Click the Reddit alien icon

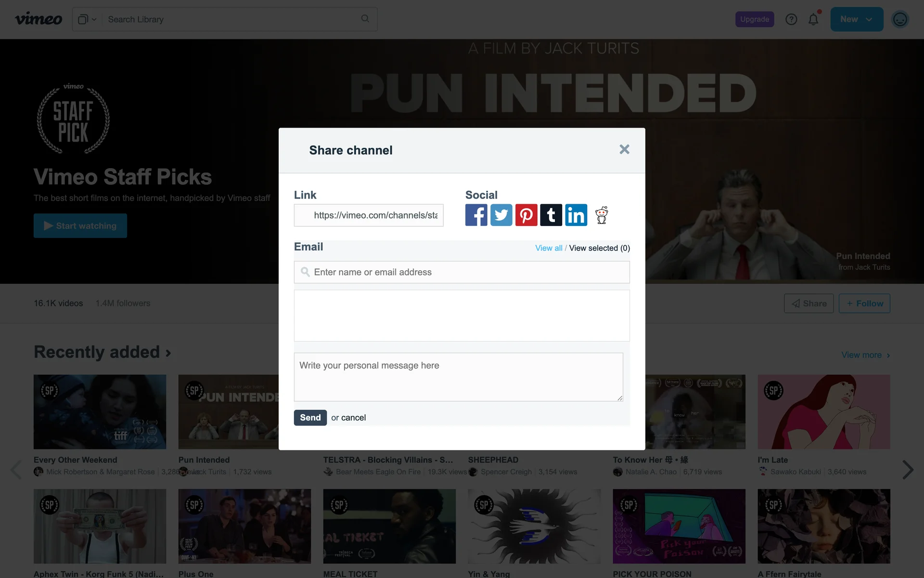[602, 215]
